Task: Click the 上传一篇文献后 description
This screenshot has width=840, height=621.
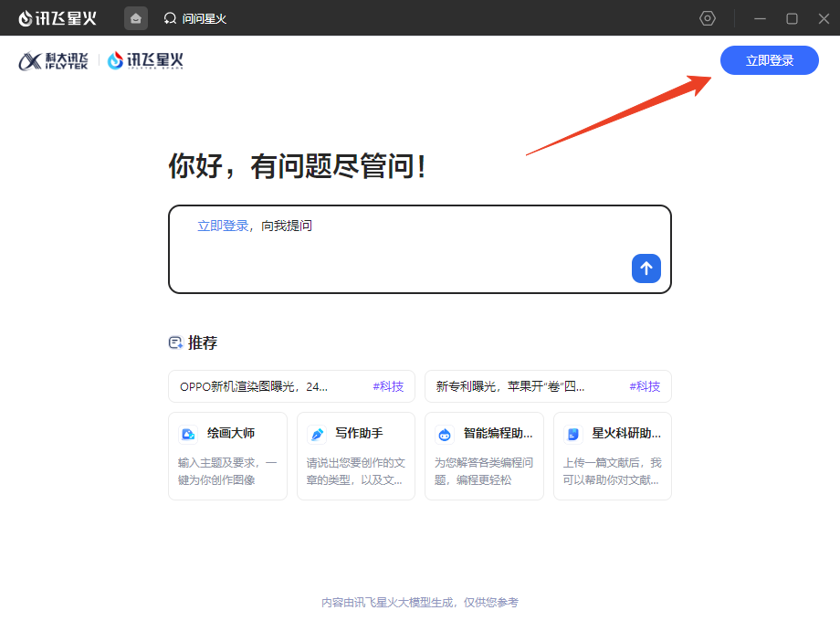Action: pos(613,471)
